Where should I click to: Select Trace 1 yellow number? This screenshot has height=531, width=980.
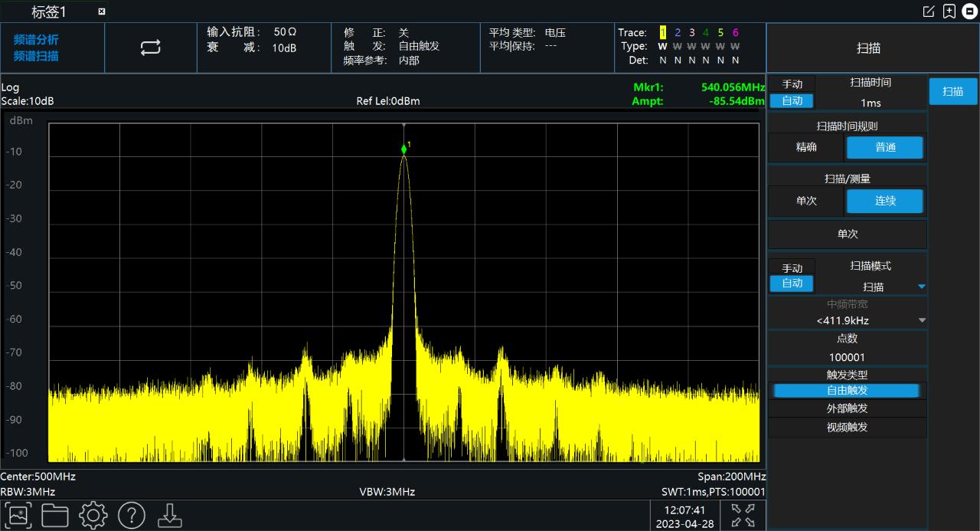662,33
